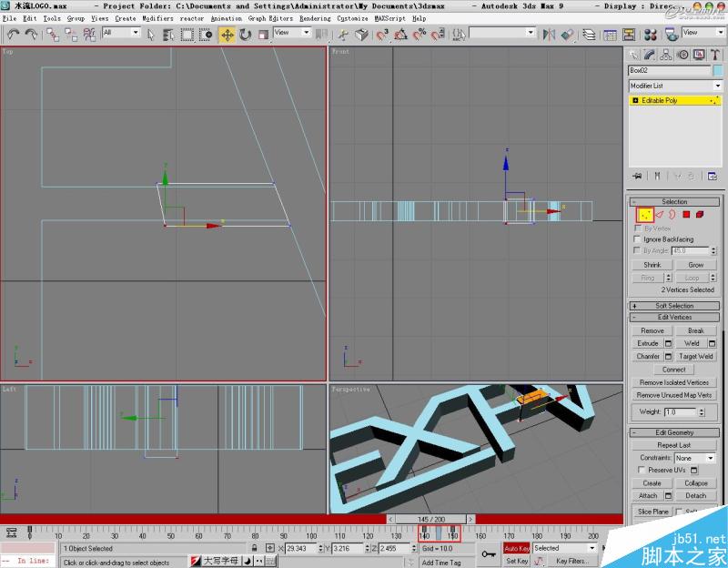
Task: Enable Edge sub-object mode in Selection rollout
Action: [x=659, y=214]
